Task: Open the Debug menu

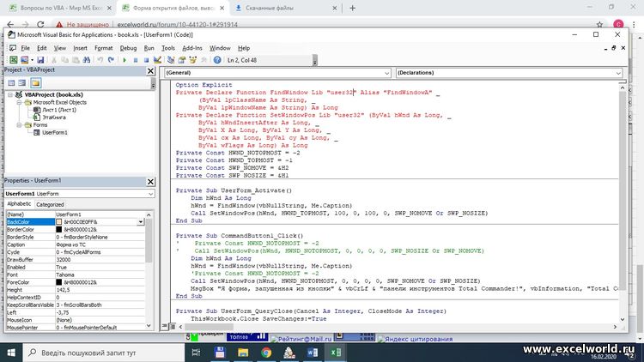Action: pyautogui.click(x=128, y=48)
